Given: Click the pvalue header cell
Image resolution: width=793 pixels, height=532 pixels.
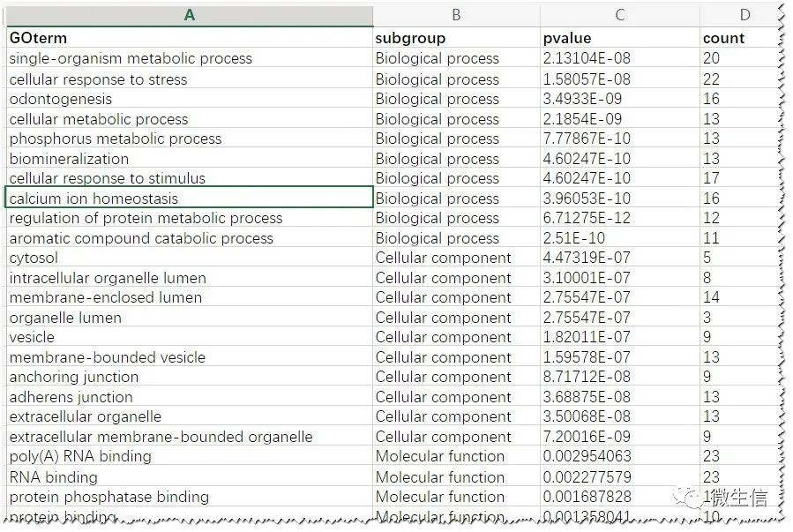Looking at the screenshot, I should [x=619, y=38].
